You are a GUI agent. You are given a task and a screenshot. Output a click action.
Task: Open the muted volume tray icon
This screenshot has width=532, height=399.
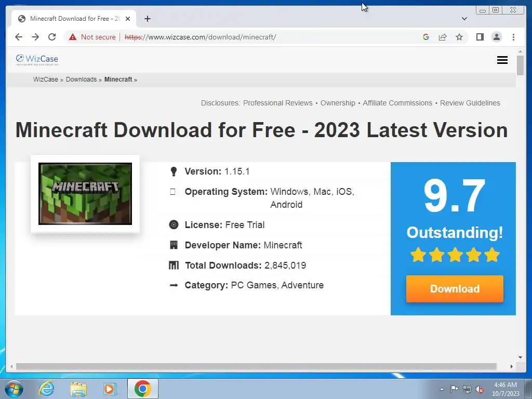click(x=480, y=389)
